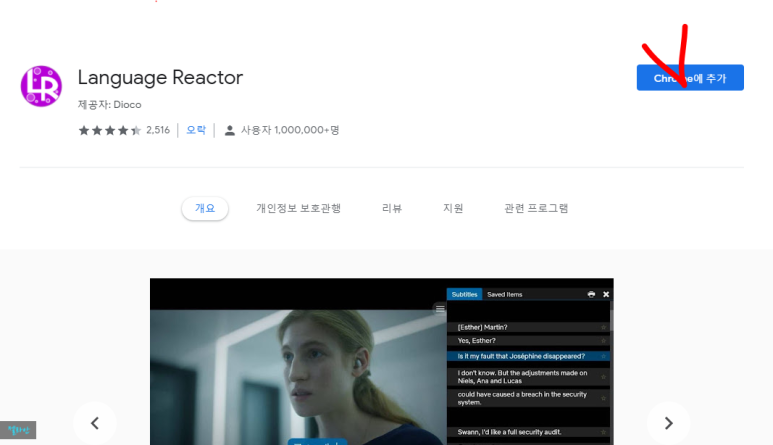Image resolution: width=773 pixels, height=445 pixels.
Task: Star the '[Esther] Martin?' subtitle line
Action: 603,327
